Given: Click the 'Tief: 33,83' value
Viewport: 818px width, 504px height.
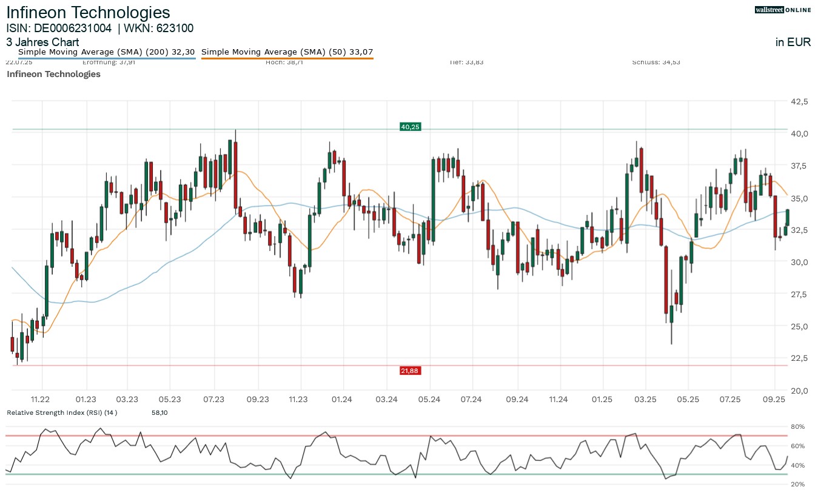Looking at the screenshot, I should pos(466,62).
